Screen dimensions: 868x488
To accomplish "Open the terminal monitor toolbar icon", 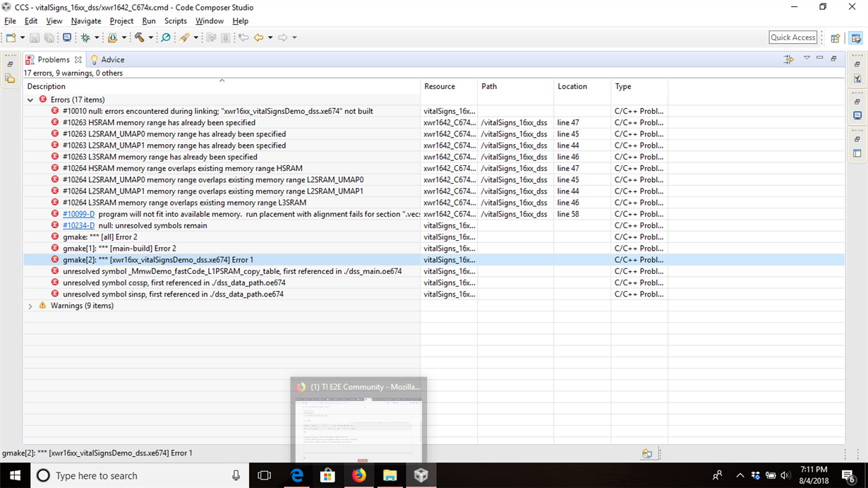I will [x=67, y=37].
